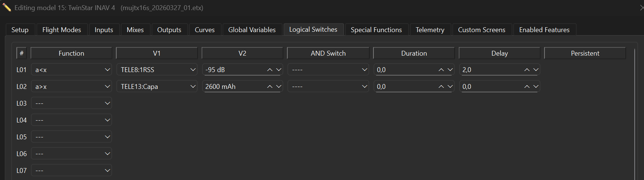Viewport: 644px width, 180px height.
Task: Open L07 Function dropdown
Action: pyautogui.click(x=72, y=171)
